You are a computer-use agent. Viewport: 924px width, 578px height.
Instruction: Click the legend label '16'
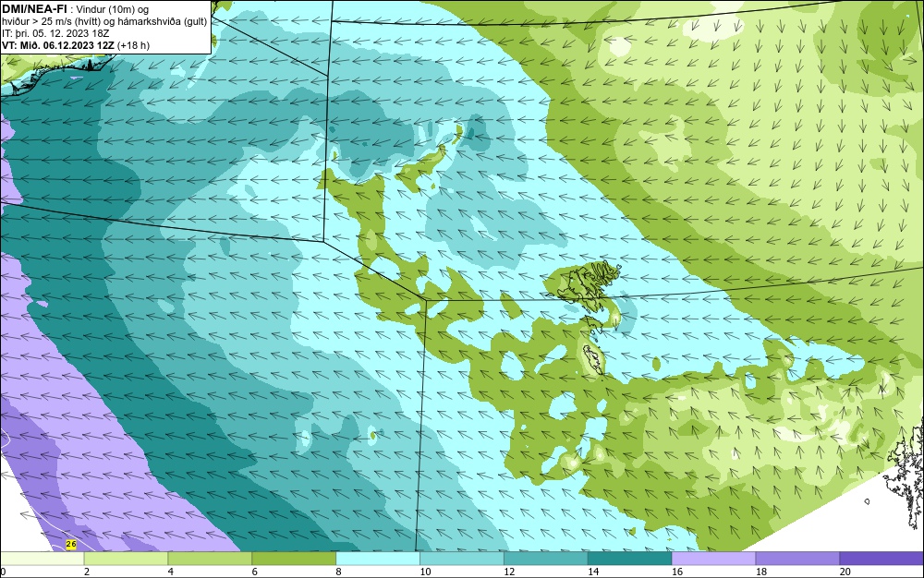[677, 572]
